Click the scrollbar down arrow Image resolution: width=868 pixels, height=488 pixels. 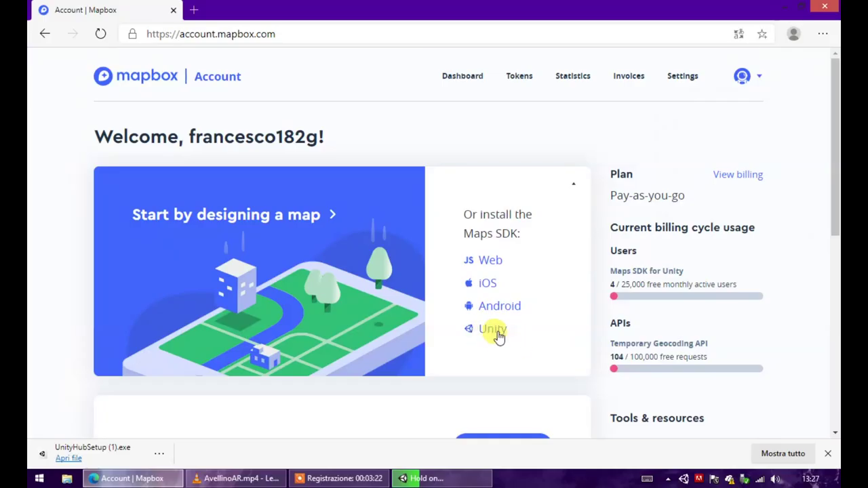tap(835, 432)
